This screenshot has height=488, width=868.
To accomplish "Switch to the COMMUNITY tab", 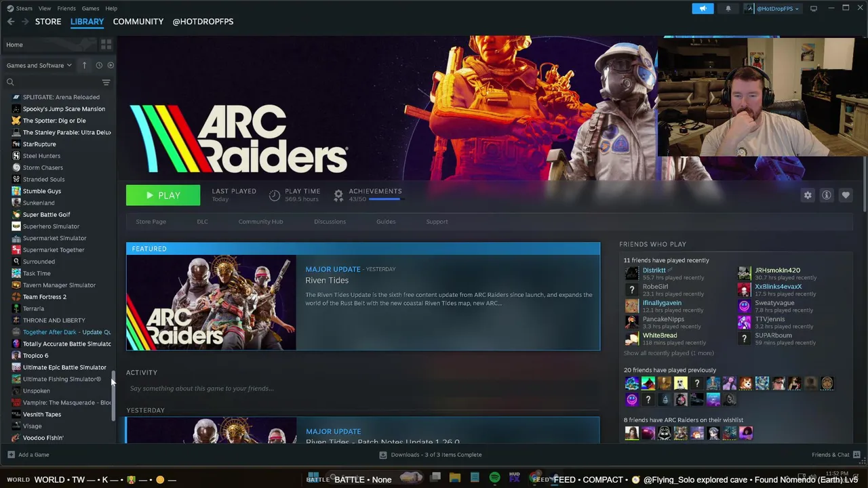I will [x=138, y=22].
